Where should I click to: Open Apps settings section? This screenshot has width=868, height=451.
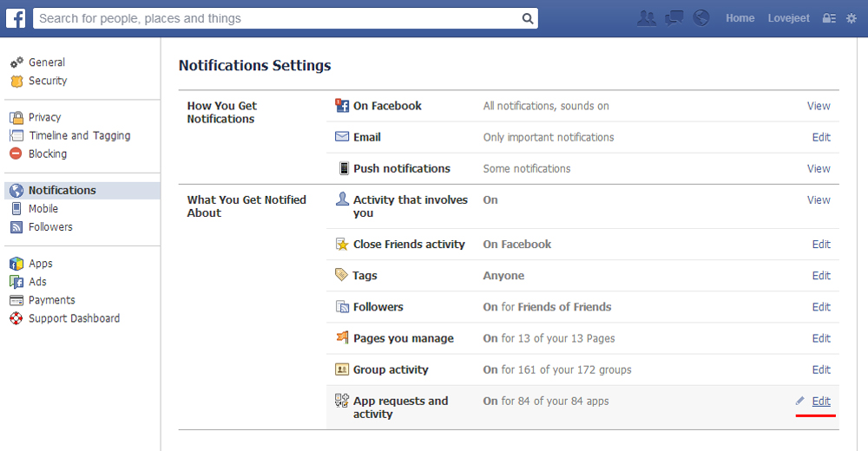click(41, 264)
